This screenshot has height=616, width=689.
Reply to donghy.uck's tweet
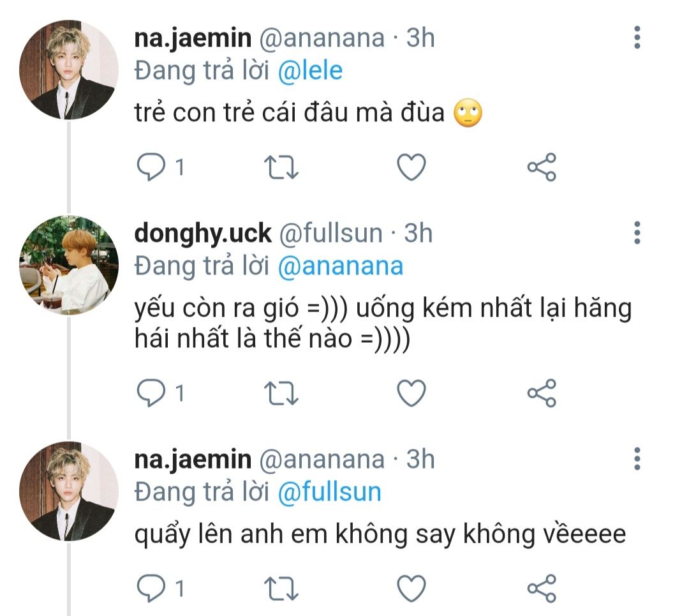151,393
